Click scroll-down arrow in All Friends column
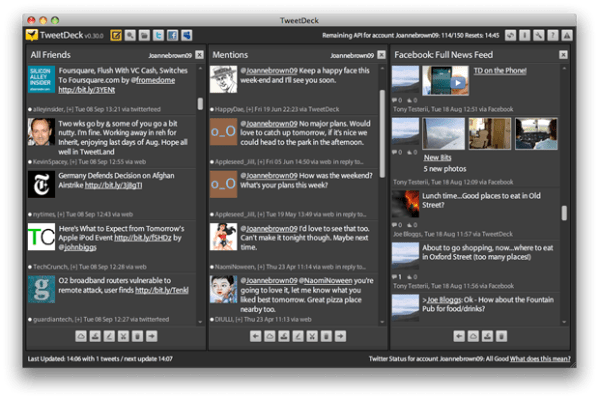 click(200, 322)
